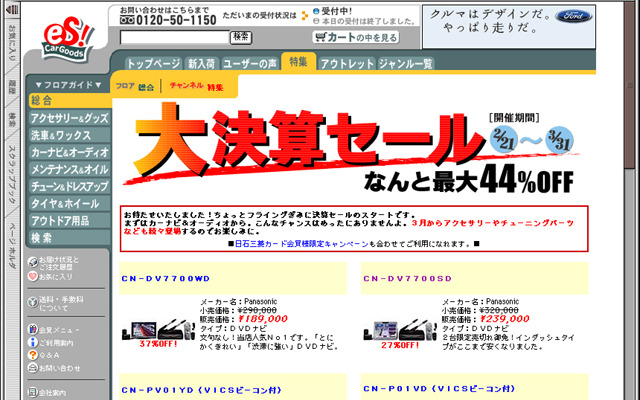
Task: Click the member menu people icon
Action: [33, 329]
